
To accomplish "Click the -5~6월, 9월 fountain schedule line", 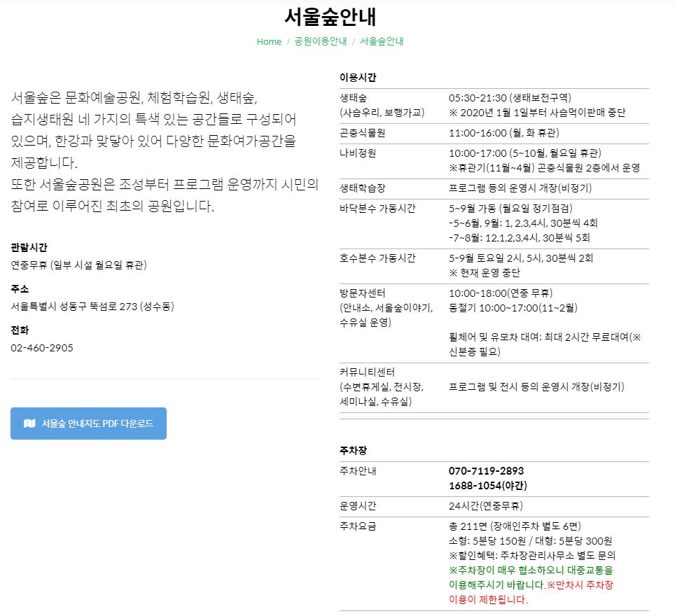I will pos(523,223).
